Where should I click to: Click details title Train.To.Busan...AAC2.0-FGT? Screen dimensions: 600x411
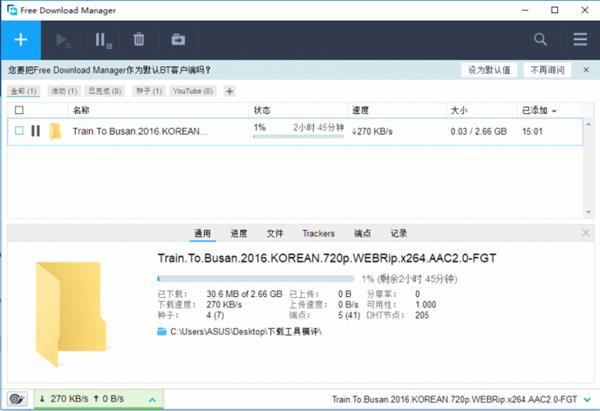327,258
